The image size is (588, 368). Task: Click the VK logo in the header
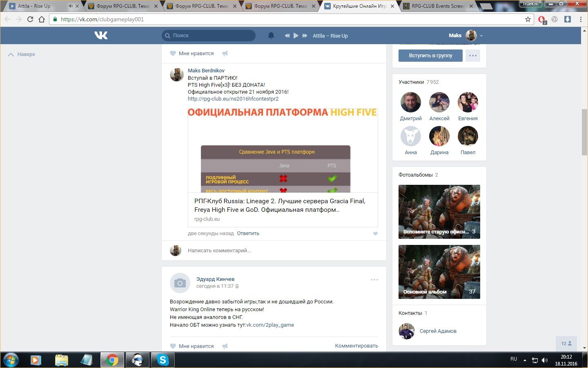click(101, 36)
